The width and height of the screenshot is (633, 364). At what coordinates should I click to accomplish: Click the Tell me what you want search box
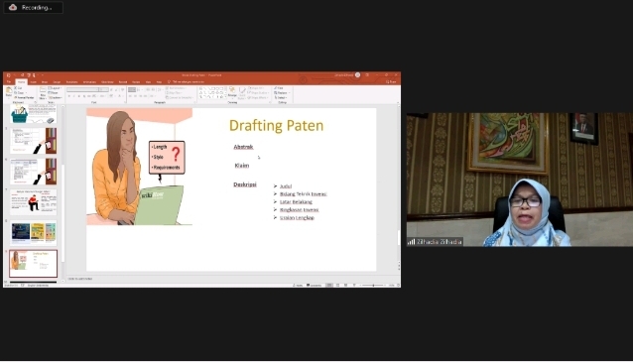click(x=188, y=82)
